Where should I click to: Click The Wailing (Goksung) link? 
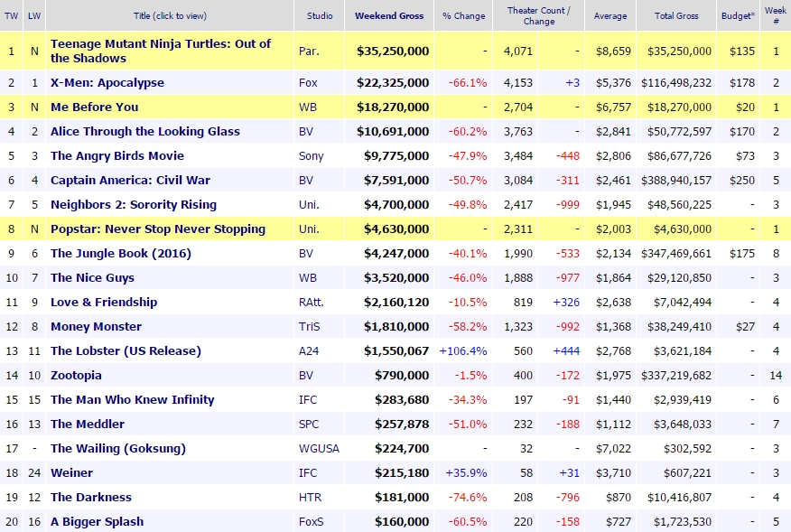click(x=118, y=449)
